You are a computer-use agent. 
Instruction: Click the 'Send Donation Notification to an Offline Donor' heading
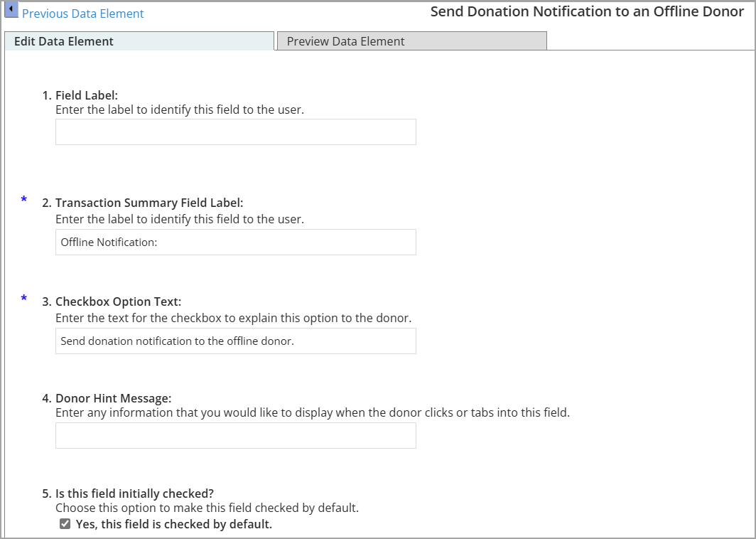pos(587,11)
